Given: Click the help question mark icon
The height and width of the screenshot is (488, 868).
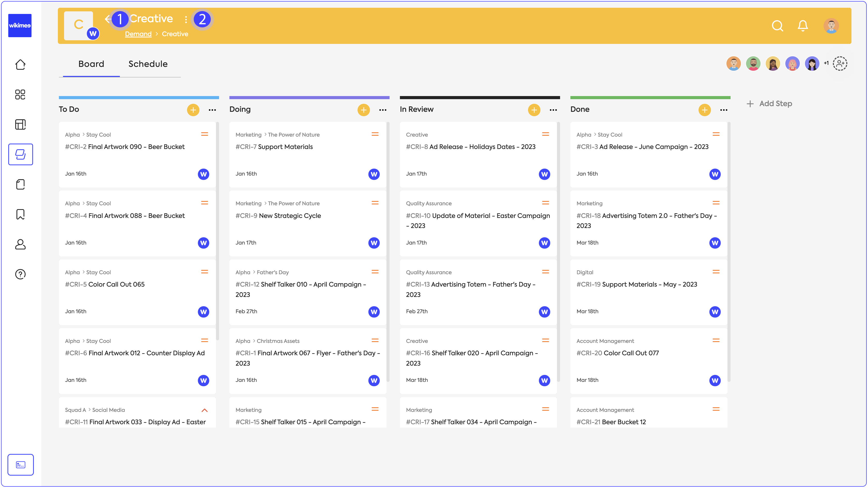Looking at the screenshot, I should tap(20, 274).
